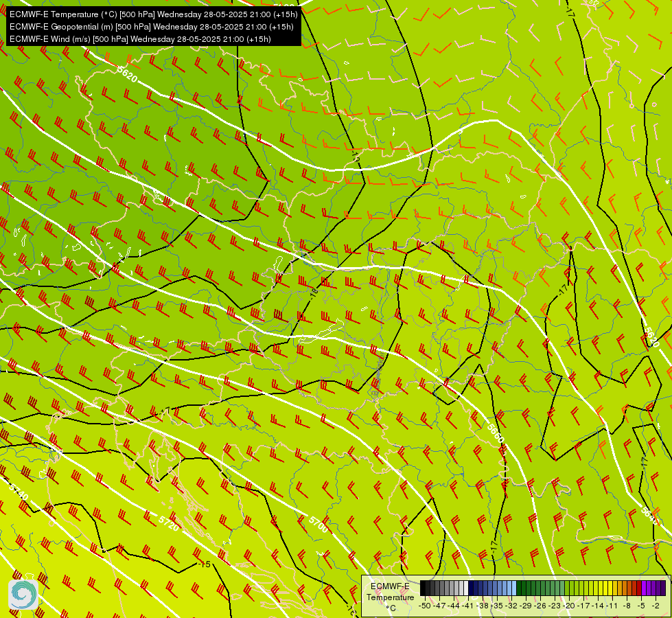Click the -26 value on temperature scale
This screenshot has height=618, width=672.
click(540, 606)
